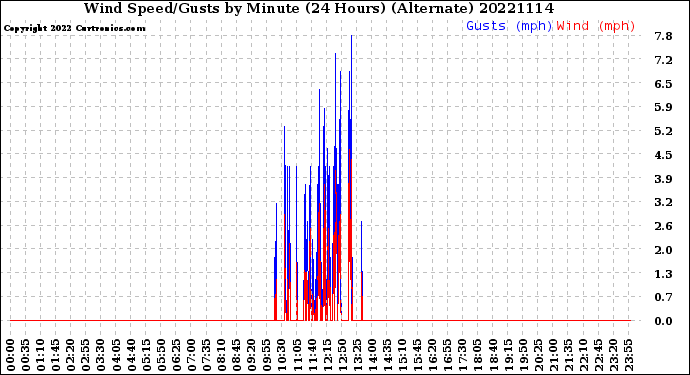This screenshot has height=375, width=690.
Task: Click the 11:40 time axis label
Action: coord(312,355)
